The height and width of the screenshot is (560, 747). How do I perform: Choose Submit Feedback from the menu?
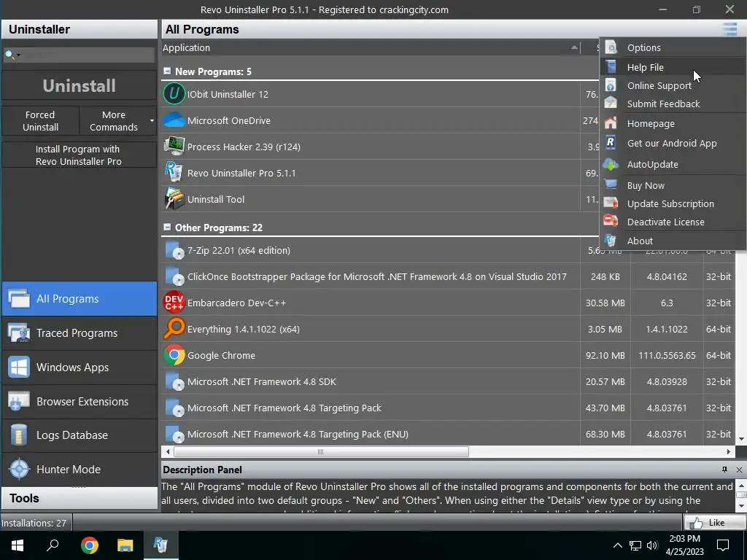[x=673, y=104]
